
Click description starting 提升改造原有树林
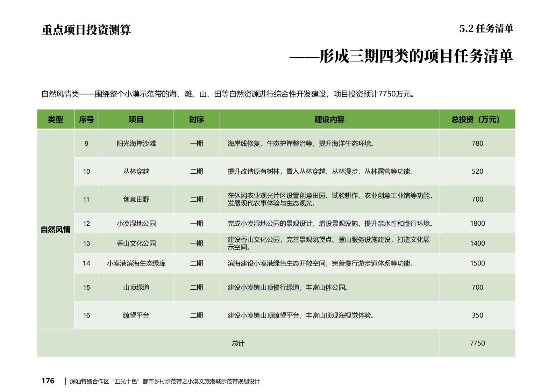321,172
